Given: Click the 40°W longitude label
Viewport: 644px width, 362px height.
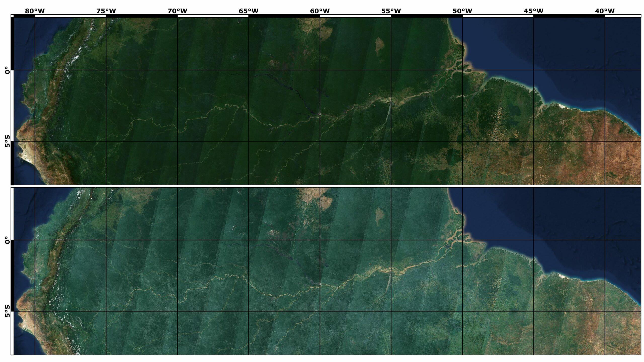Looking at the screenshot, I should pyautogui.click(x=605, y=11).
